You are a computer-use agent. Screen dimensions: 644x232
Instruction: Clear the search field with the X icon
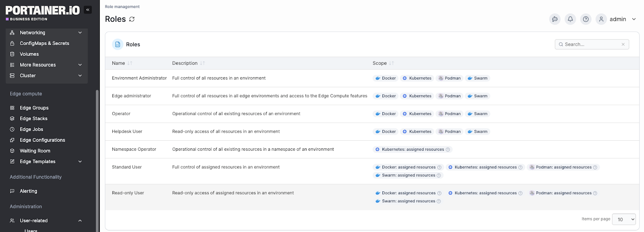623,45
